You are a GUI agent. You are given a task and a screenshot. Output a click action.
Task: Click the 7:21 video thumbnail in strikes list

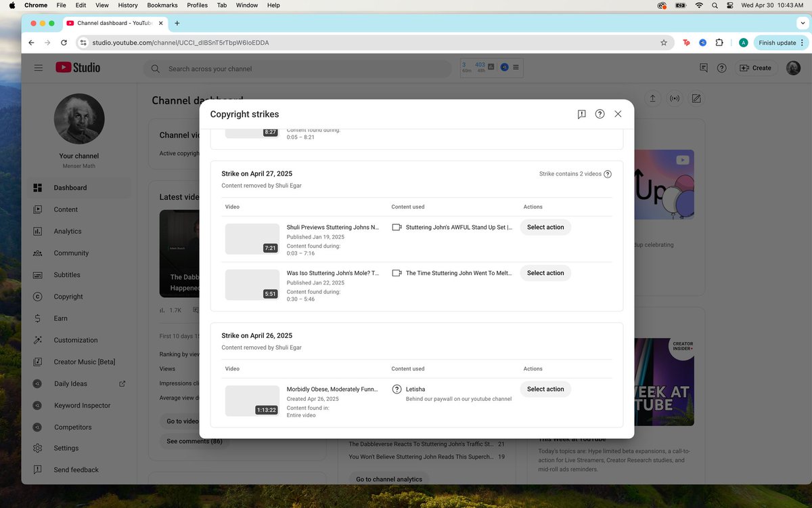[252, 239]
